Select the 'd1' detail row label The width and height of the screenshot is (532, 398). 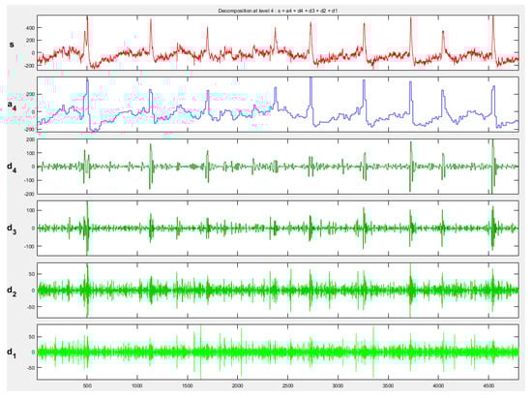point(12,352)
